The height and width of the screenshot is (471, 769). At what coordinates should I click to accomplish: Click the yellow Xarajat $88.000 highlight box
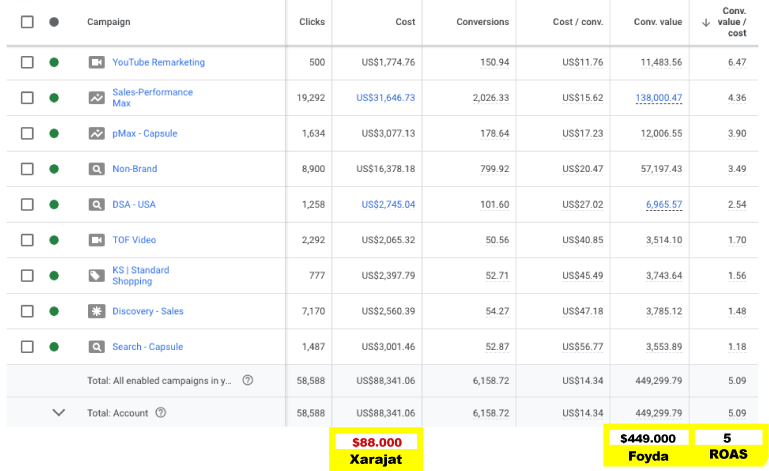tap(377, 448)
